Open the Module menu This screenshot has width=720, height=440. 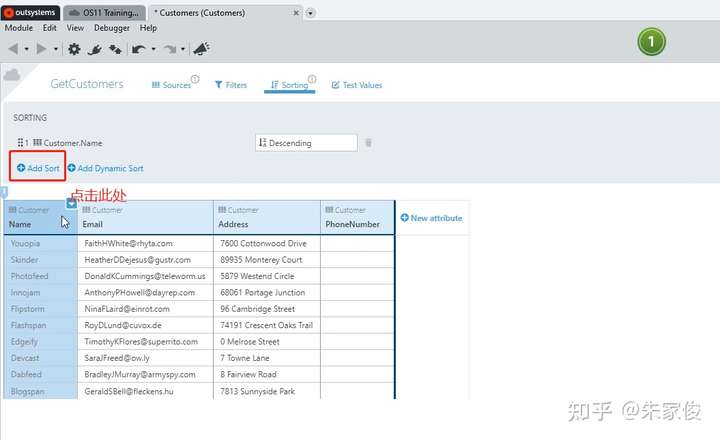[x=19, y=28]
